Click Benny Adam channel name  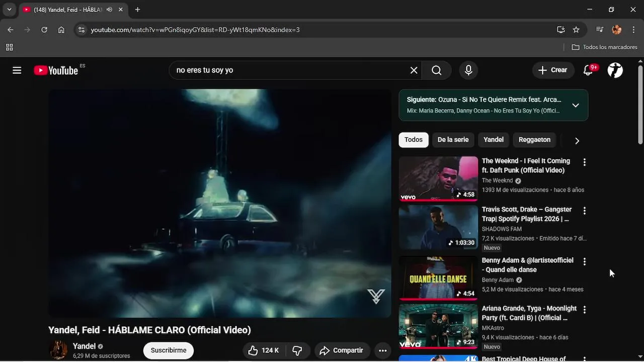[x=498, y=280]
